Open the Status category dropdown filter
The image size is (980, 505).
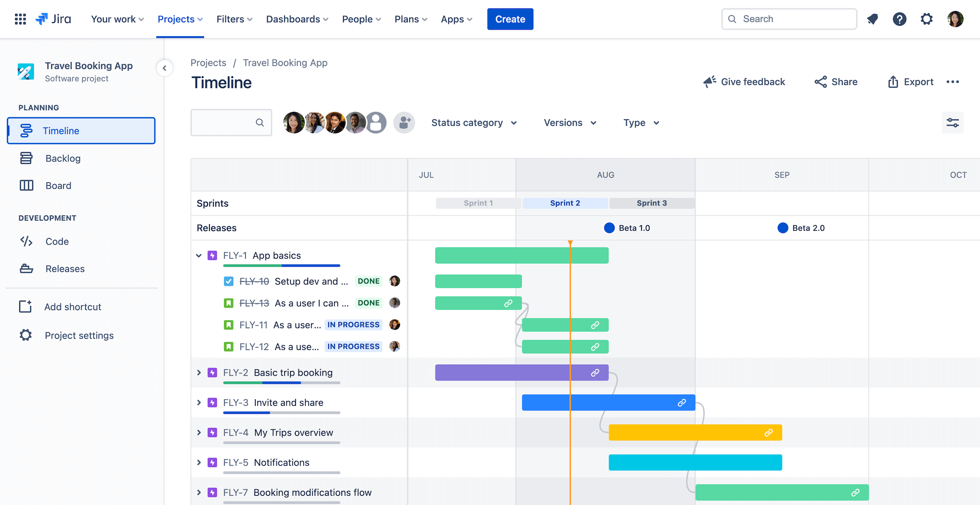tap(473, 122)
